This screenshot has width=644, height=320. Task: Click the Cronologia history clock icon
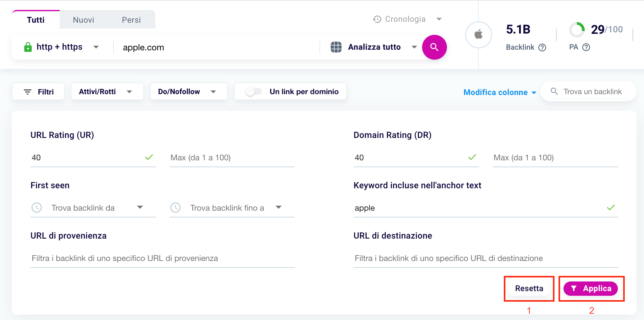pos(377,19)
